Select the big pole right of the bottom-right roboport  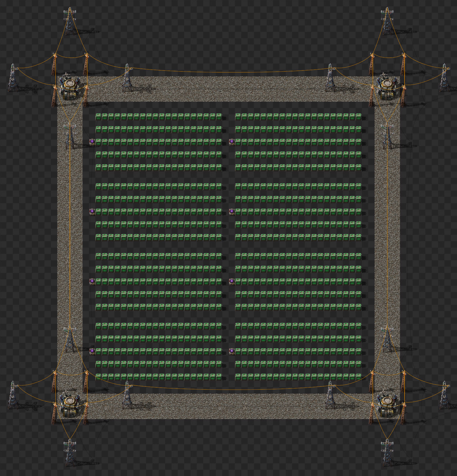[444, 395]
